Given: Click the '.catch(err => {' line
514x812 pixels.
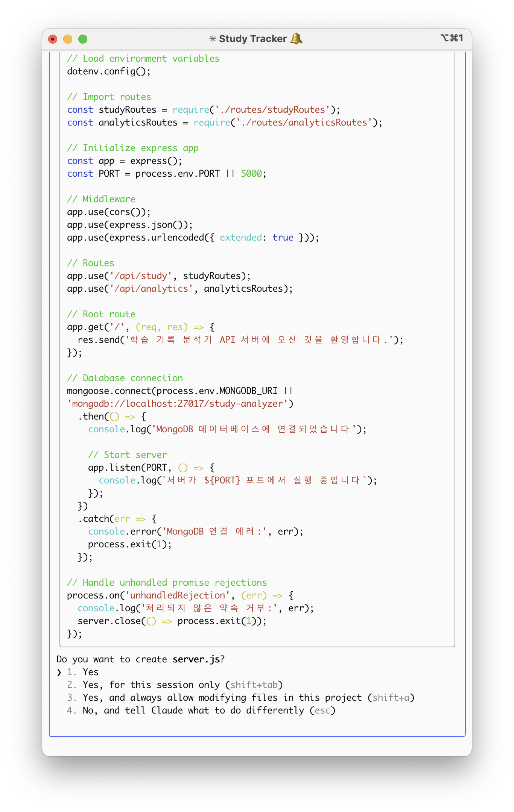Looking at the screenshot, I should (x=117, y=518).
